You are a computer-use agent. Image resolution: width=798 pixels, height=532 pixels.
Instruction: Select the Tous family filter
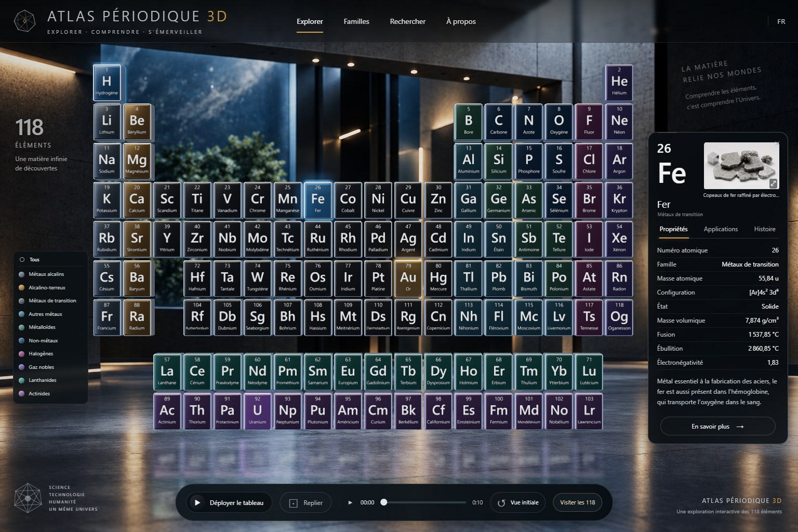pos(50,260)
